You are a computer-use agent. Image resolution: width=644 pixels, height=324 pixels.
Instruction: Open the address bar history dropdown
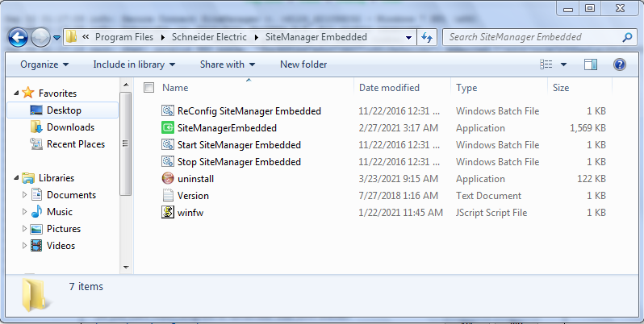click(408, 37)
